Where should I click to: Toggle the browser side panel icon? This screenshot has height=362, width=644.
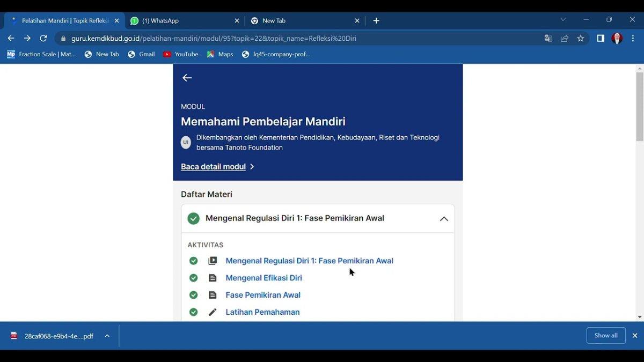tap(601, 38)
